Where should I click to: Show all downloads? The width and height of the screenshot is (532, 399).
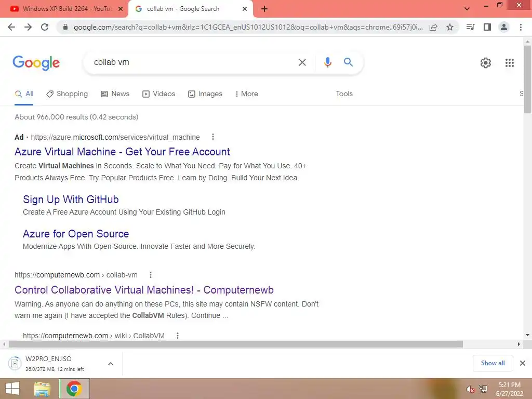[493, 363]
